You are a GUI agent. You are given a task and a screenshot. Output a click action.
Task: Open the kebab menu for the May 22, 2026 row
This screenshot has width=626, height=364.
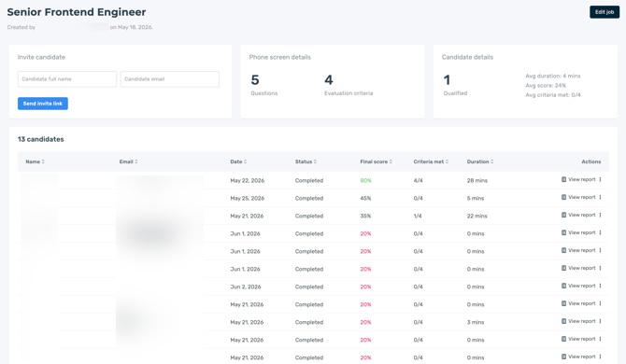click(600, 180)
